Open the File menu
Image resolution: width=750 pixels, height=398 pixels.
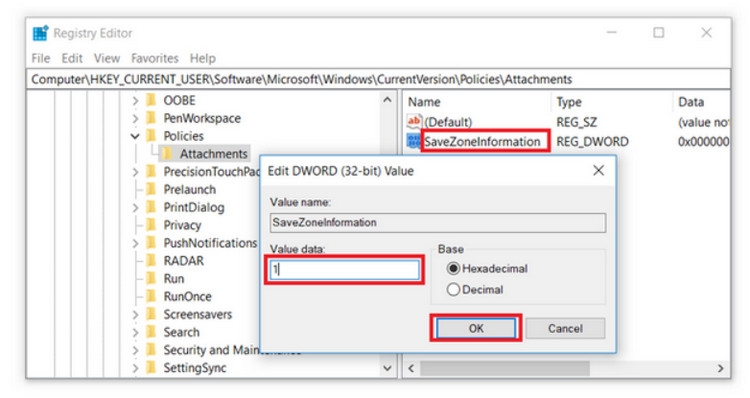[41, 58]
